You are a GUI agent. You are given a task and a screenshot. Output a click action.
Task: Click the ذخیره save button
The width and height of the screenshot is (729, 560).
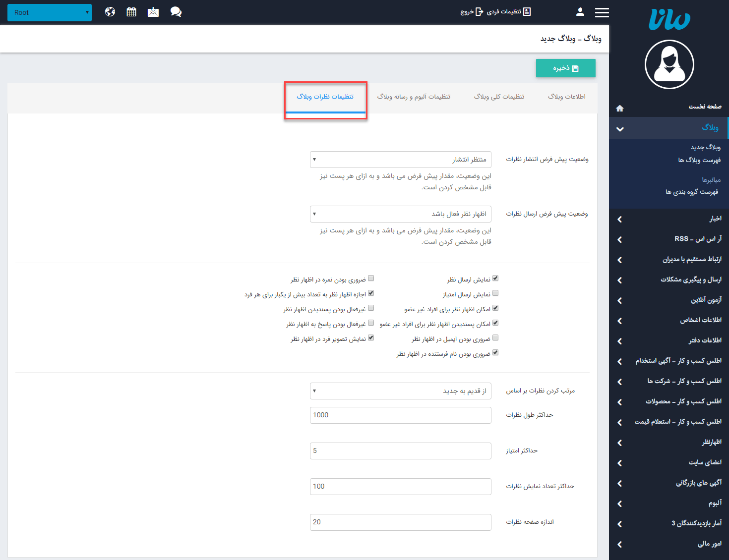pos(565,68)
